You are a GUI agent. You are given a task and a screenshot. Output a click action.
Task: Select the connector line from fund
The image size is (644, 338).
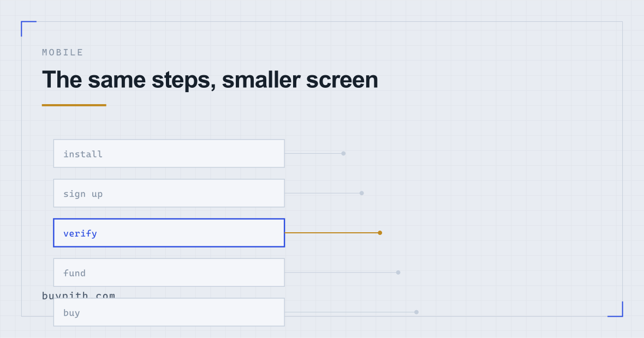click(341, 273)
